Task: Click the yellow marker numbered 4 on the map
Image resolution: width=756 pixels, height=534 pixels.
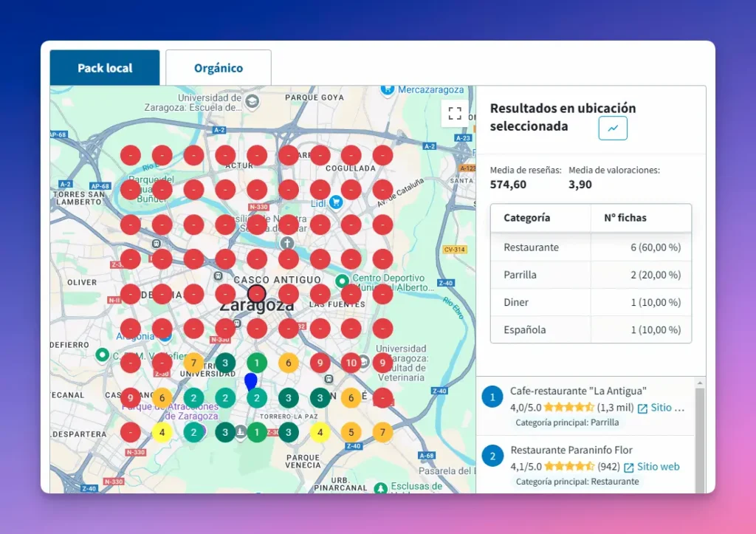Action: 161,432
